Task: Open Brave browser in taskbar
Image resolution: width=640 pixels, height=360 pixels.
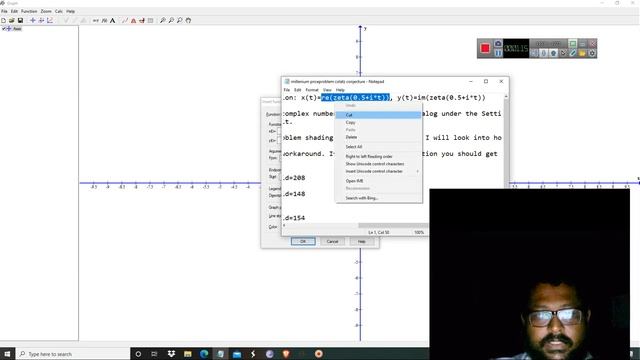Action: coord(286,354)
